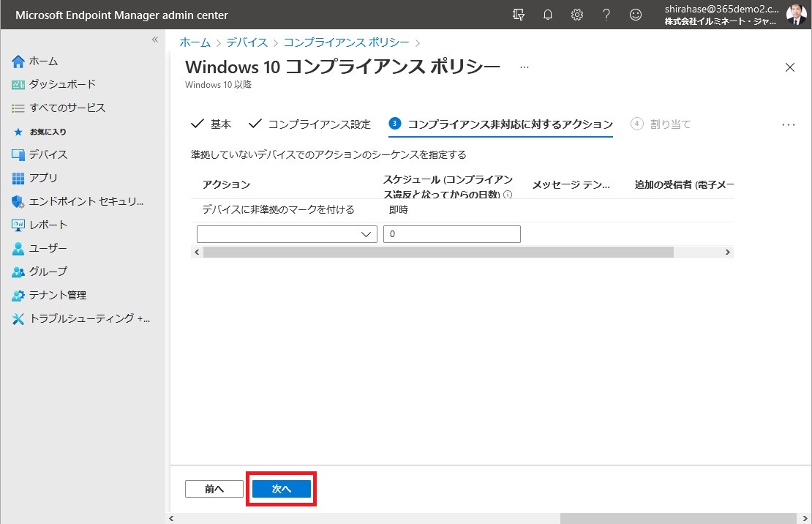Click the すべてのサービス list icon
The image size is (812, 524).
[18, 108]
